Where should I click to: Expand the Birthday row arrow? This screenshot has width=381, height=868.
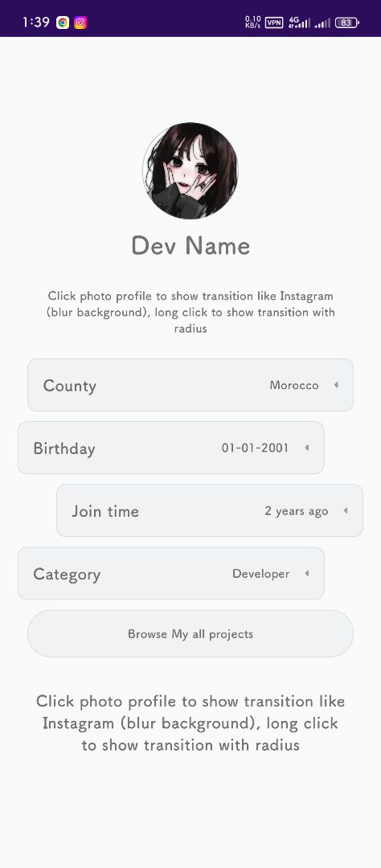306,448
